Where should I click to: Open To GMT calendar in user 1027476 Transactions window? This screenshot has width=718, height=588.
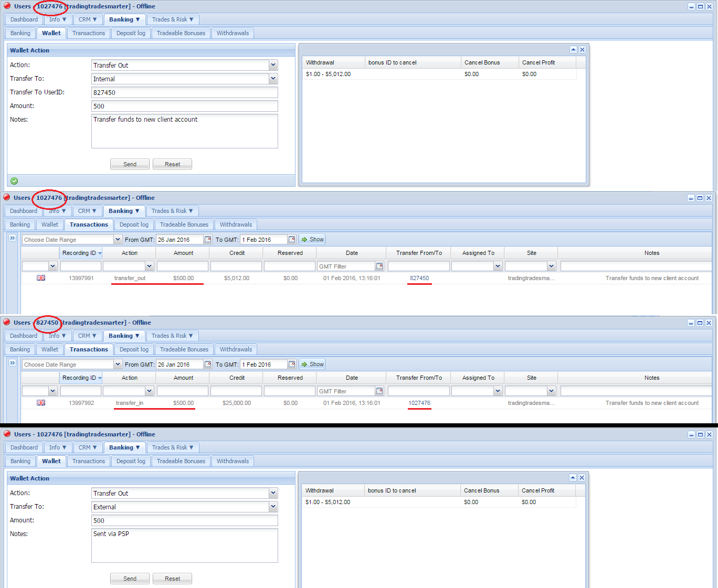tap(292, 240)
